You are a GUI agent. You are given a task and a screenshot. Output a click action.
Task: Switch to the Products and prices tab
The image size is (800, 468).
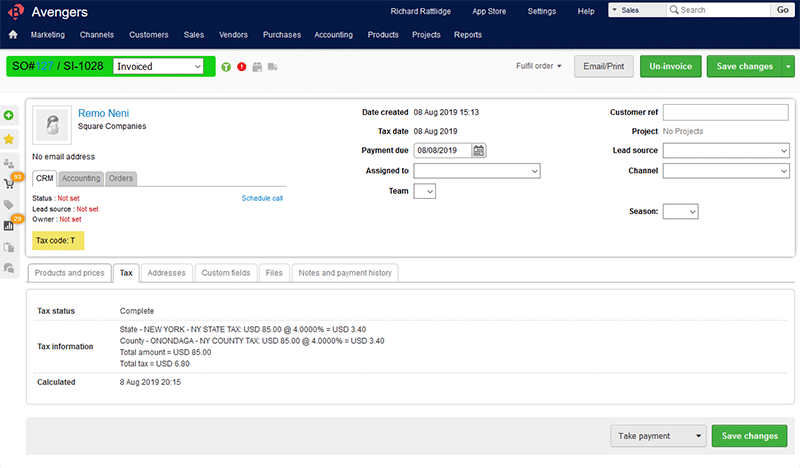[69, 272]
